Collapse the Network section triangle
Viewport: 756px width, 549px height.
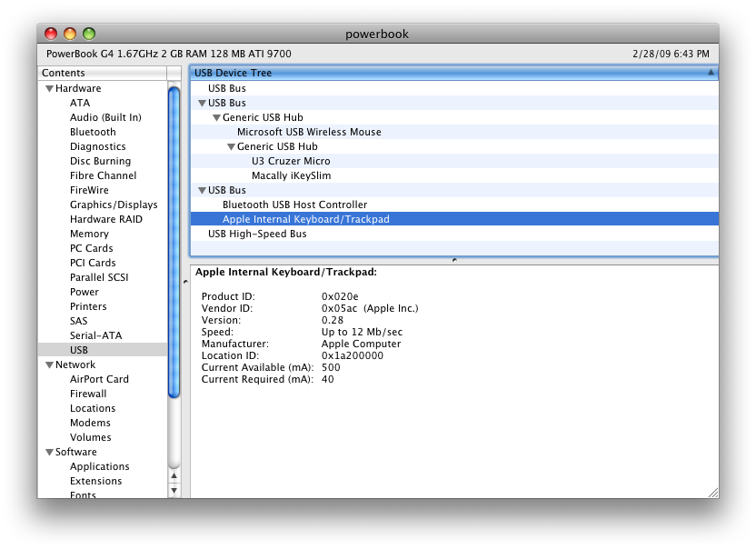click(x=49, y=365)
